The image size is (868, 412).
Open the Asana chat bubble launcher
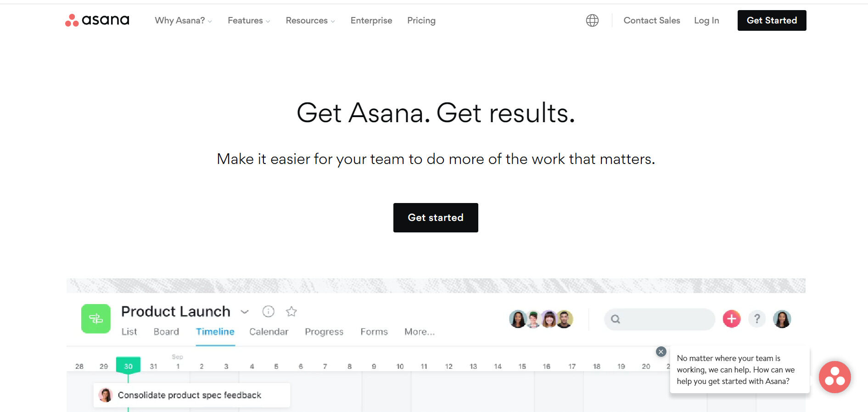point(834,377)
